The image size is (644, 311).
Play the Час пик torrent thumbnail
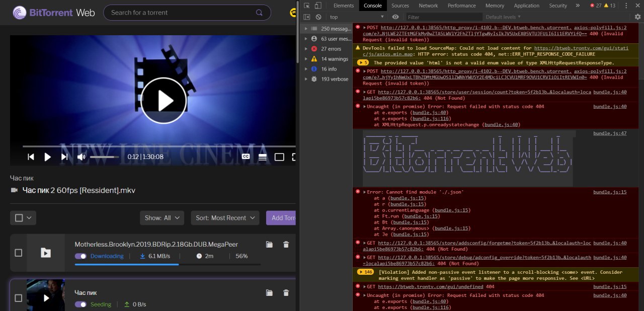[46, 298]
